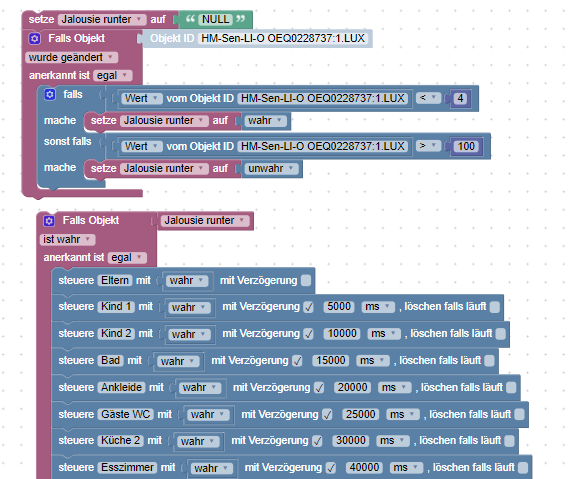Enable delay checkbox for Eltern
570x479 pixels.
point(306,280)
